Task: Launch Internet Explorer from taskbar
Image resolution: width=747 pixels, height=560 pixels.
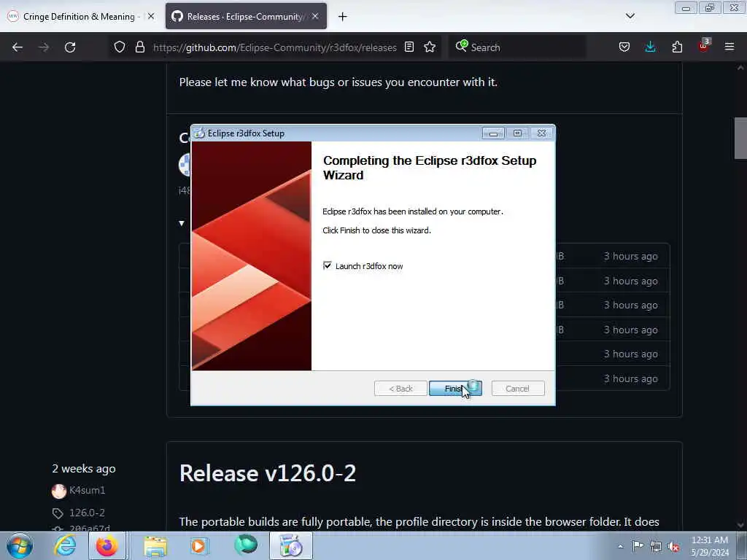Action: [x=65, y=545]
